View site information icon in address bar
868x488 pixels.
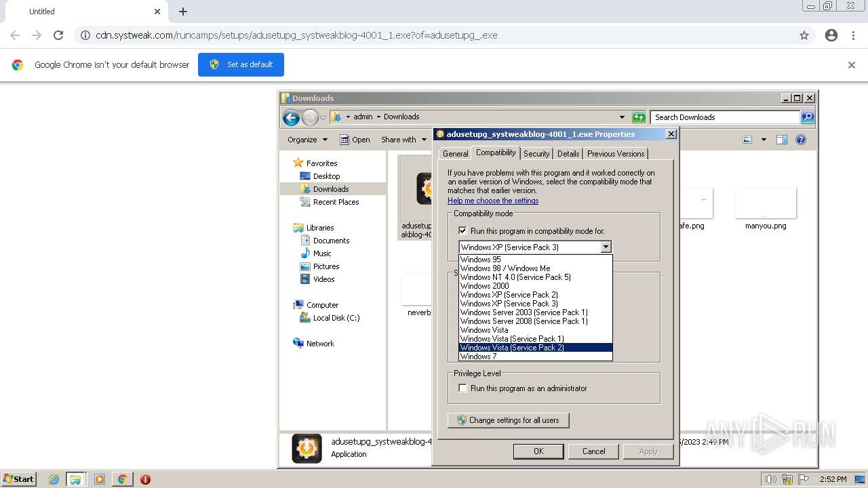click(x=85, y=35)
